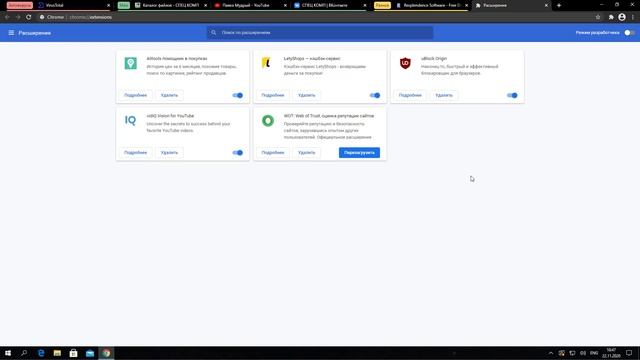Close the Расширения tab
Screen dimensions: 640x360
(546, 5)
